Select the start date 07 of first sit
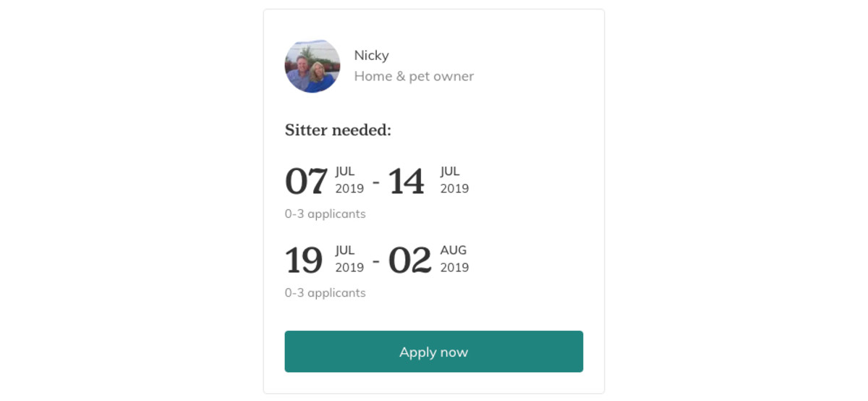The width and height of the screenshot is (868, 401). point(306,181)
